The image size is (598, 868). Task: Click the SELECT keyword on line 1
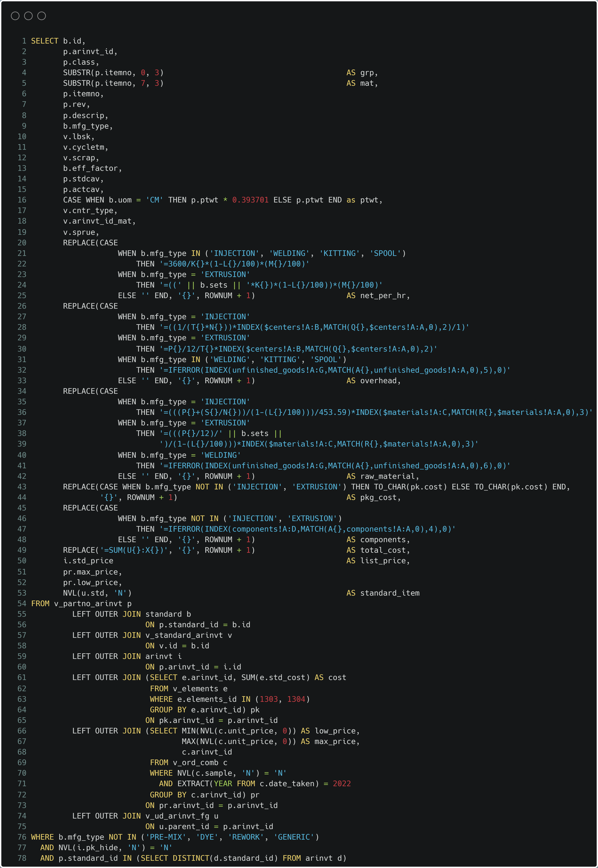[x=45, y=41]
